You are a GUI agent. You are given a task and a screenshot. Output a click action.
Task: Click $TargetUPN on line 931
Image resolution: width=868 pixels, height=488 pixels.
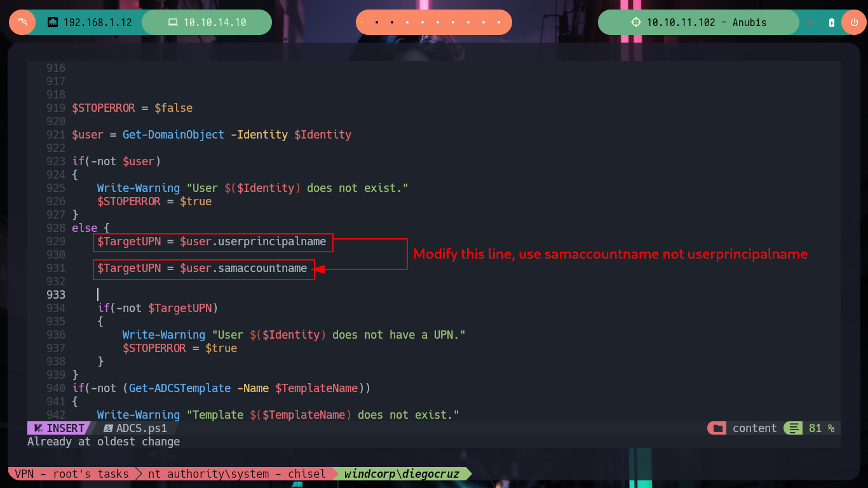(129, 268)
